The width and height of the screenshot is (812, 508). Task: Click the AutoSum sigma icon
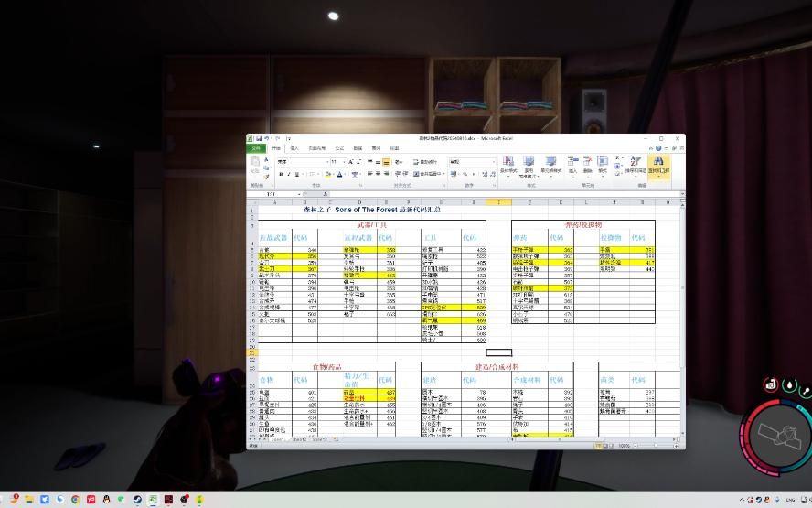click(617, 157)
